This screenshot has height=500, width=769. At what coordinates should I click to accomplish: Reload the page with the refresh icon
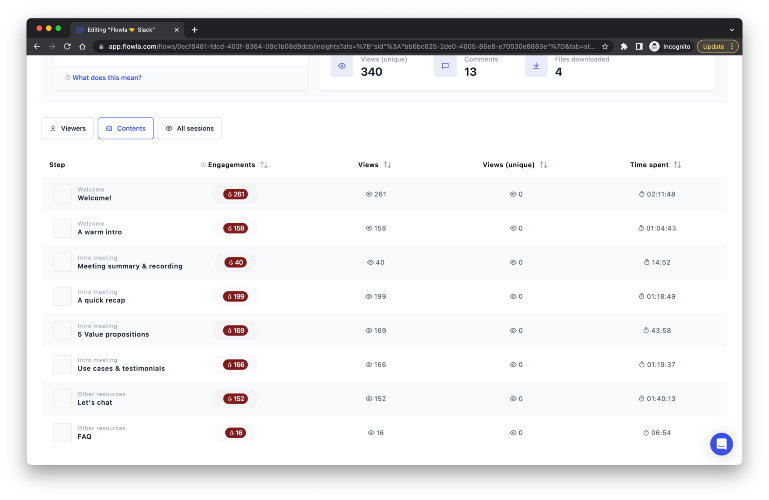(x=67, y=47)
